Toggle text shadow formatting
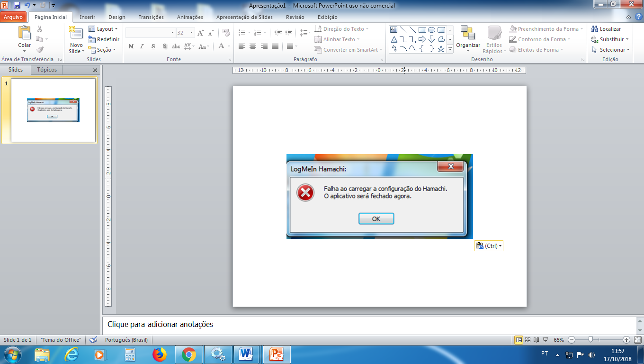 [x=165, y=46]
